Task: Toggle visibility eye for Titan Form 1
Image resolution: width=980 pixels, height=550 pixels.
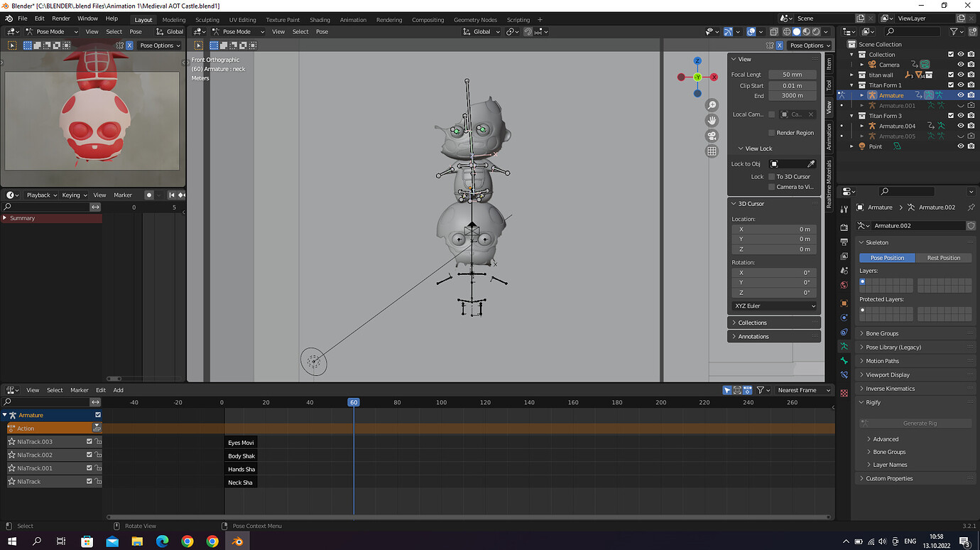Action: point(961,85)
